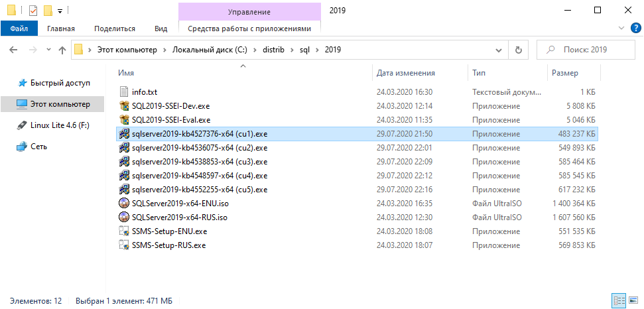Click the cu4 update package icon
Viewport: 644px width, 309px height.
click(x=124, y=176)
